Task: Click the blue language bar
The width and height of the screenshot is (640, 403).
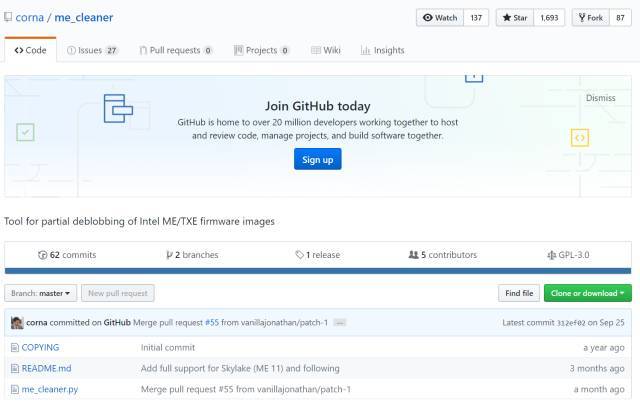Action: pyautogui.click(x=318, y=271)
